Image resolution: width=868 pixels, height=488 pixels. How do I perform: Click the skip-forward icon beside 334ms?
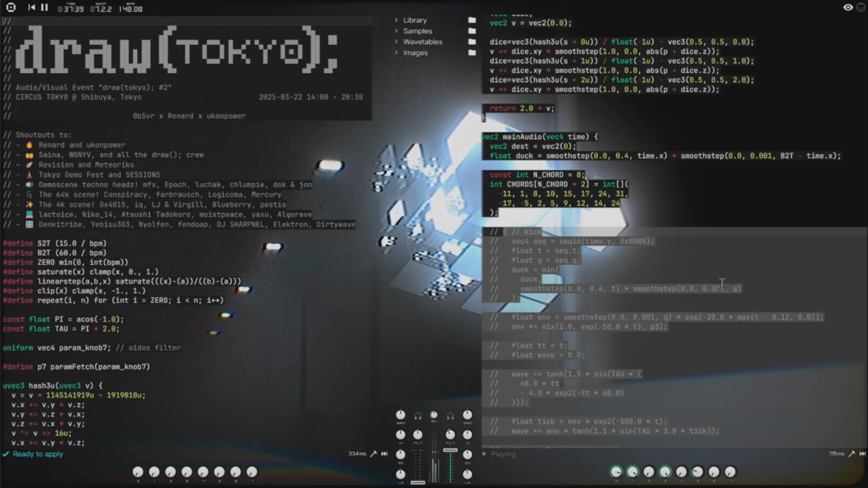[384, 454]
